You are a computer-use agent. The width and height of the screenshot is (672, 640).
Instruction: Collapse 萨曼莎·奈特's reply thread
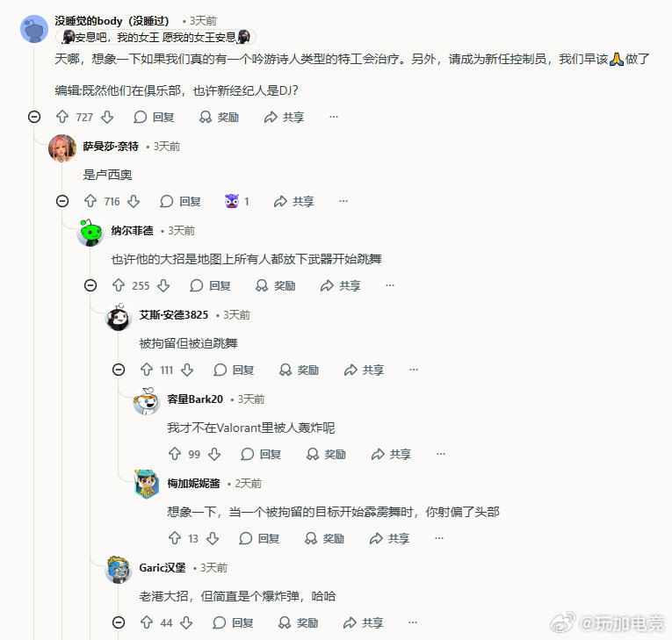pyautogui.click(x=62, y=201)
